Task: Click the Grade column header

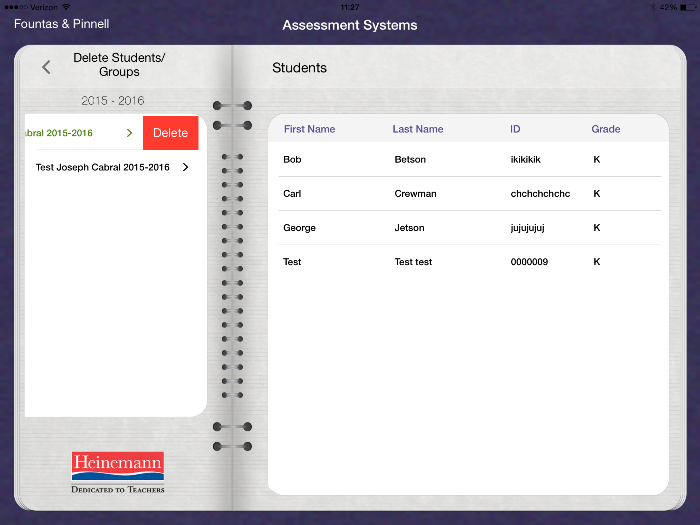Action: pos(605,129)
